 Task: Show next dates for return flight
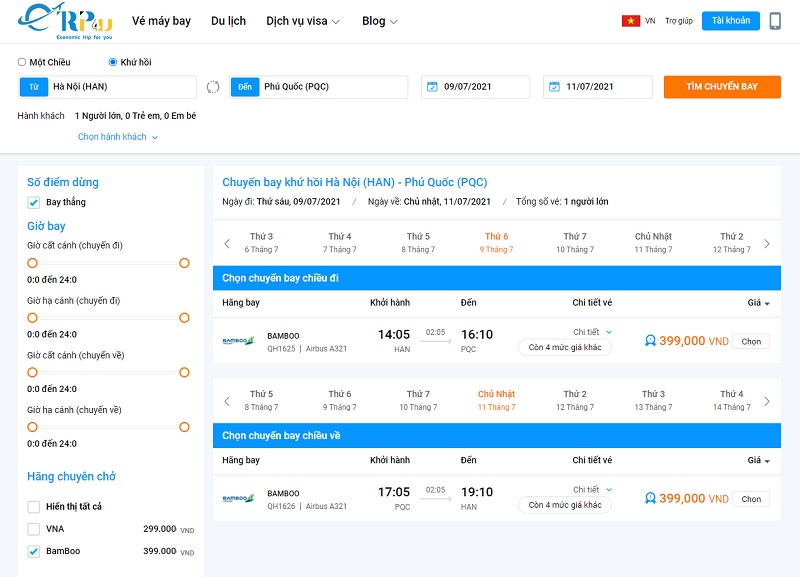[x=767, y=401]
